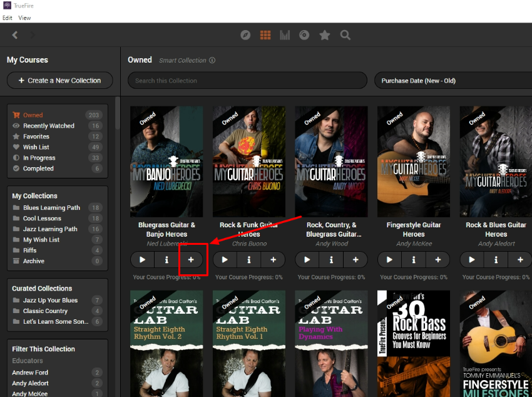
Task: Open Wish List in the sidebar
Action: pos(58,147)
